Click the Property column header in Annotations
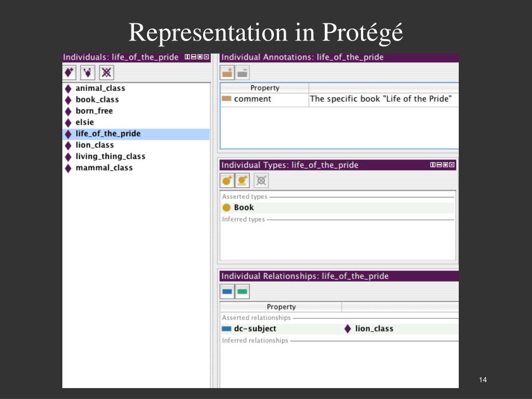 click(x=264, y=88)
